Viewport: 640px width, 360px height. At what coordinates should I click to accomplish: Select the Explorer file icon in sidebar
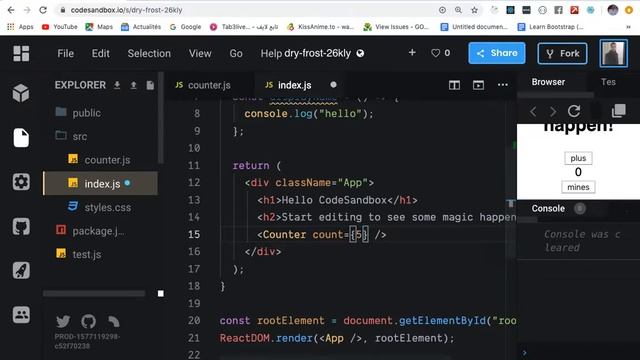[x=21, y=138]
